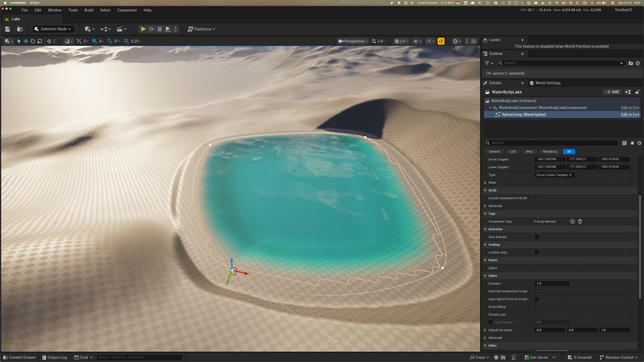Viewport: 644px width, 362px height.
Task: Open play options three-dots menu
Action: [x=176, y=29]
